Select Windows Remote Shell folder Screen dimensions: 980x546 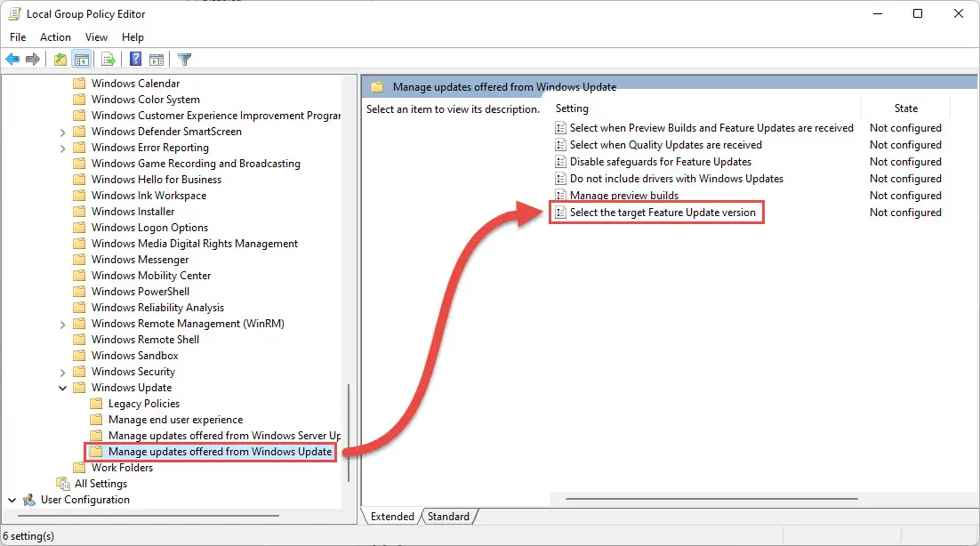[146, 340]
